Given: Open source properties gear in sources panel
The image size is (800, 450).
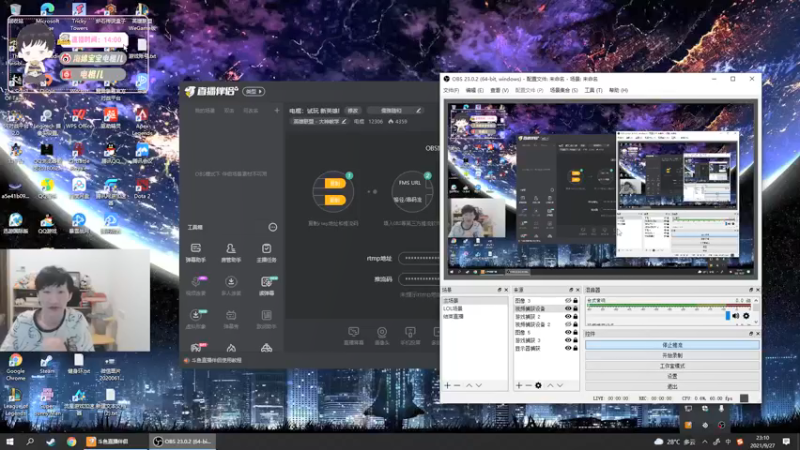Looking at the screenshot, I should click(538, 386).
